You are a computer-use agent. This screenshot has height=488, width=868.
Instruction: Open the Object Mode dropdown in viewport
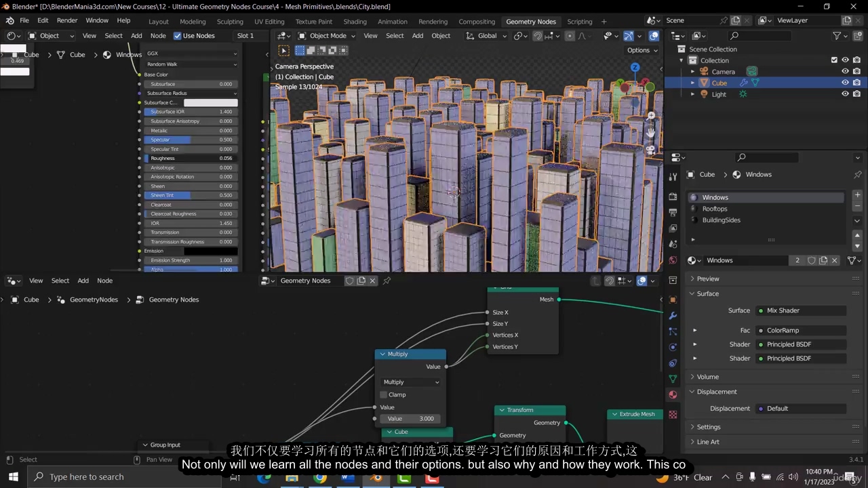point(326,36)
